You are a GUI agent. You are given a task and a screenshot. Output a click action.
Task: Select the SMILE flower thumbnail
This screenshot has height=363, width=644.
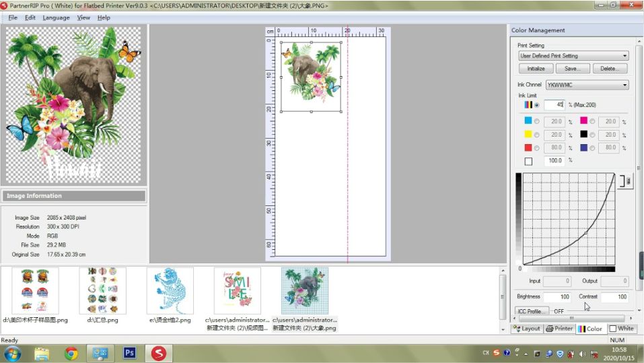238,291
